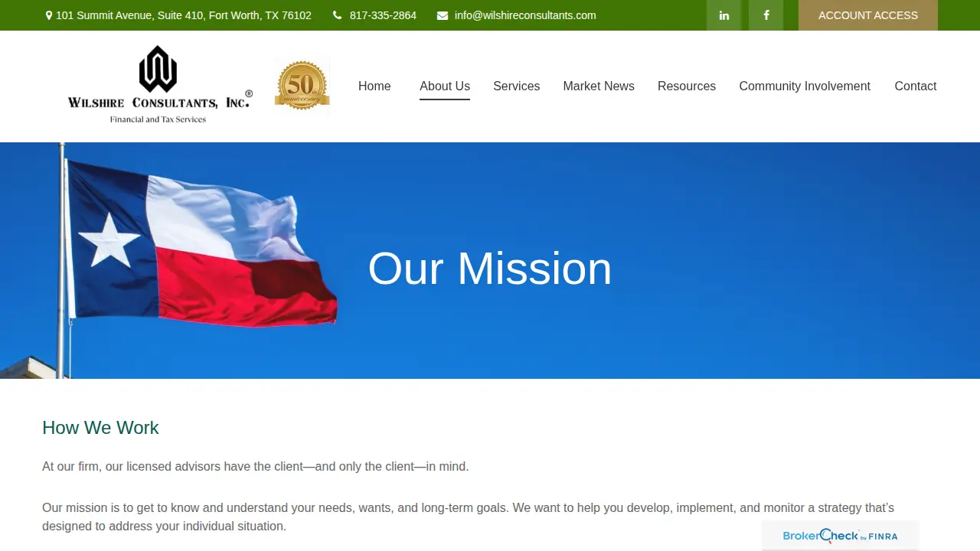Screen dimensions: 980x551
Task: Open the Resources menu
Action: coord(687,86)
